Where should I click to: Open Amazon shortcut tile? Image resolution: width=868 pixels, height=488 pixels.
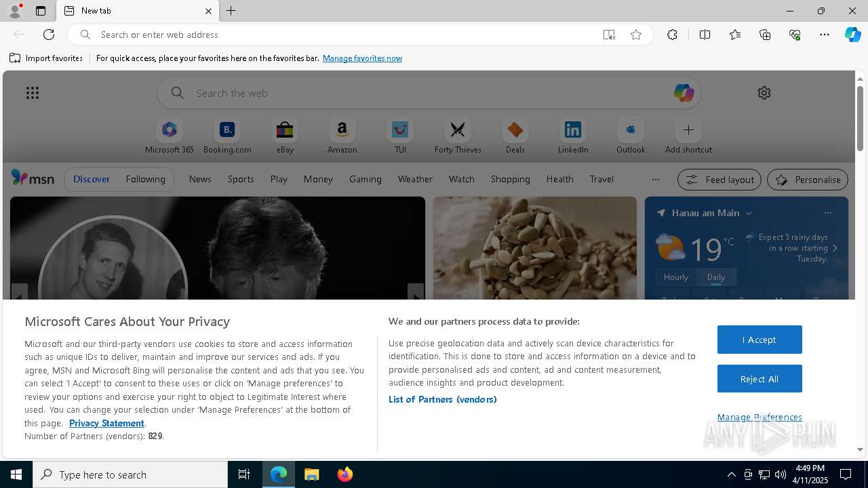click(x=342, y=136)
